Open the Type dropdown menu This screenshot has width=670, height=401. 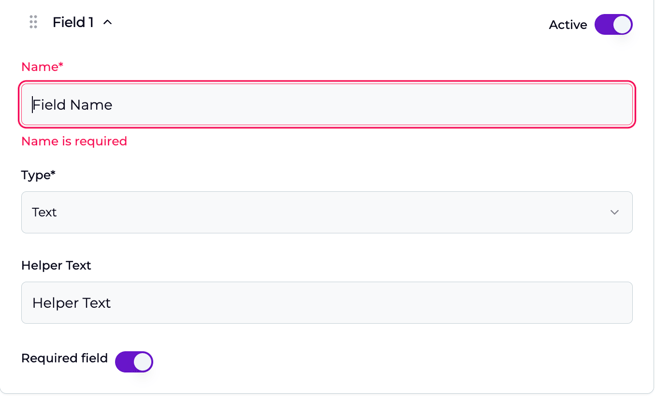click(326, 212)
